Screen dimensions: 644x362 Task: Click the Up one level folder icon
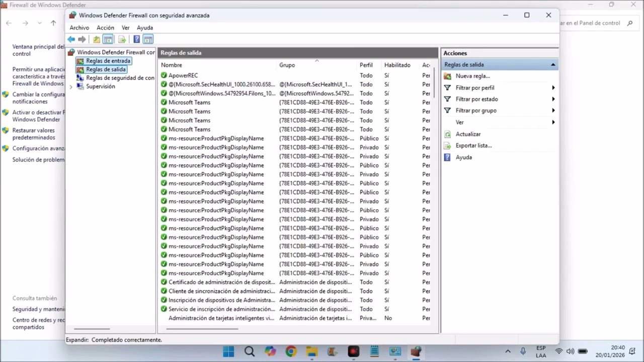click(97, 39)
